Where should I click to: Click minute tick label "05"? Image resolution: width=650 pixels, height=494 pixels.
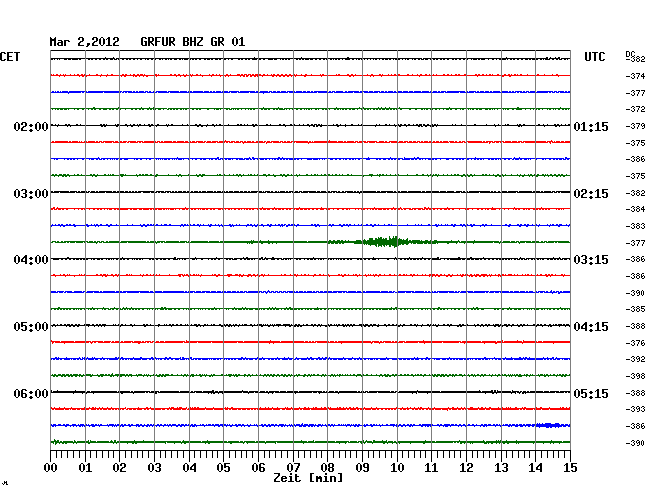click(223, 467)
